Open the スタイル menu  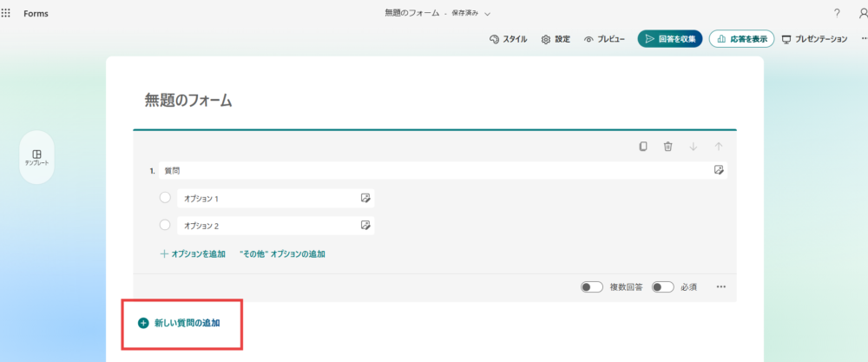tap(508, 39)
